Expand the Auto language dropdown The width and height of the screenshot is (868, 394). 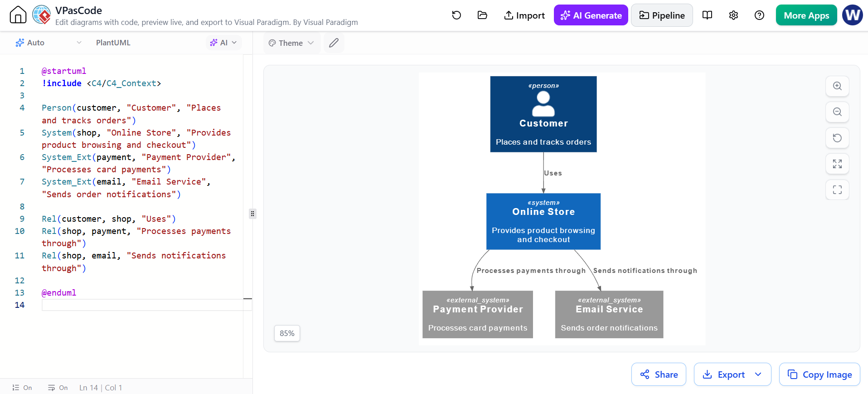[48, 43]
